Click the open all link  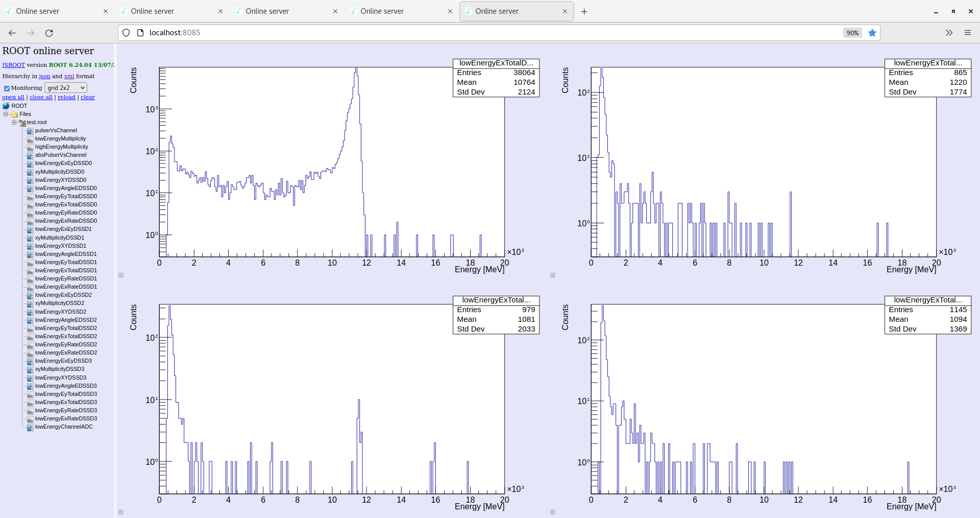tap(13, 97)
